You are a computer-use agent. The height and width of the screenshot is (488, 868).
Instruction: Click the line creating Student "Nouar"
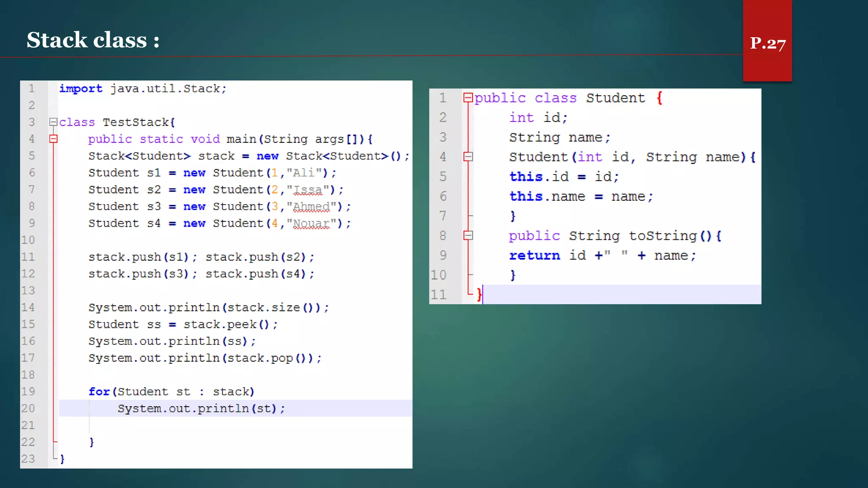(220, 223)
